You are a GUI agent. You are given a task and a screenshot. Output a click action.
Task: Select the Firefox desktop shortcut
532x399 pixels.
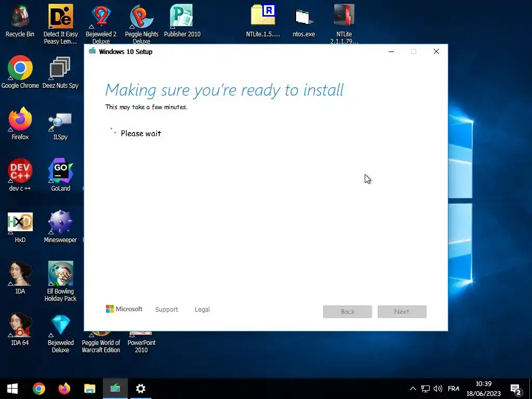coord(20,124)
